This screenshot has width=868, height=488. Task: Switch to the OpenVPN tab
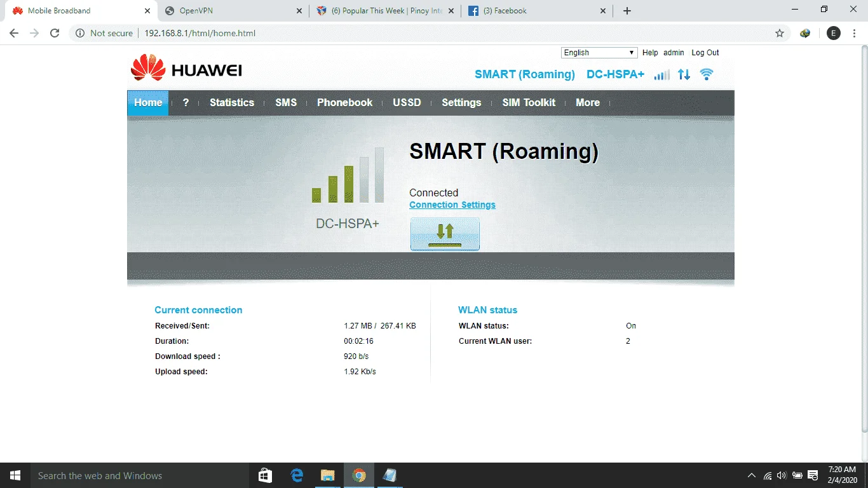[x=233, y=11]
